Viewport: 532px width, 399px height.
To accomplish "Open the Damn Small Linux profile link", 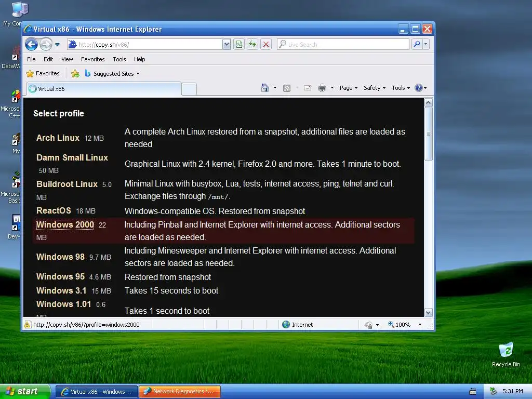I will pos(72,158).
